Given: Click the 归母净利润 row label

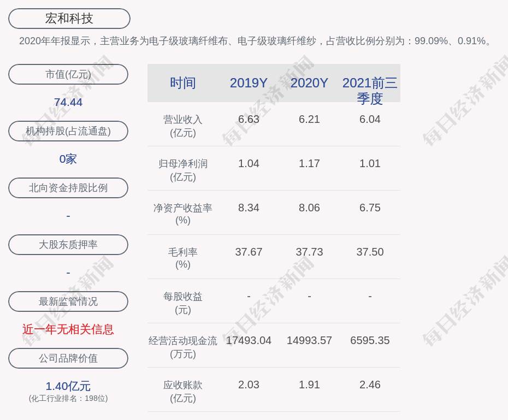Looking at the screenshot, I should click(183, 170).
